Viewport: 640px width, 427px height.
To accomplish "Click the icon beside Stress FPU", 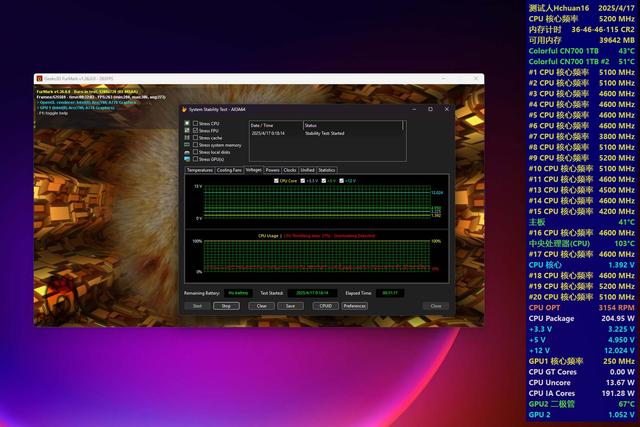I will [x=186, y=131].
